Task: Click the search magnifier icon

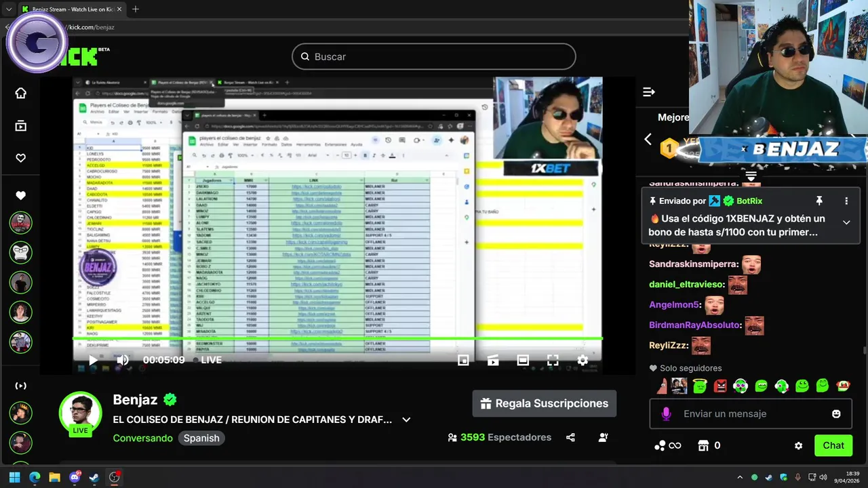Action: click(x=305, y=57)
